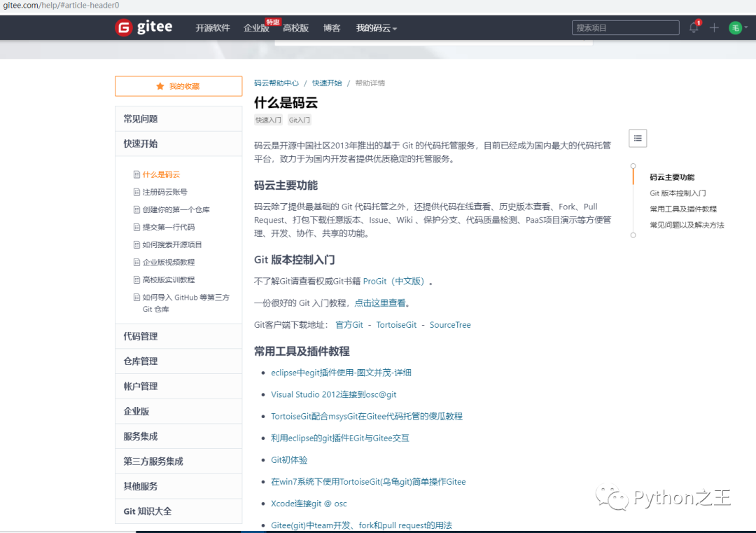Click document icon beside 注册码云账号

coord(136,192)
